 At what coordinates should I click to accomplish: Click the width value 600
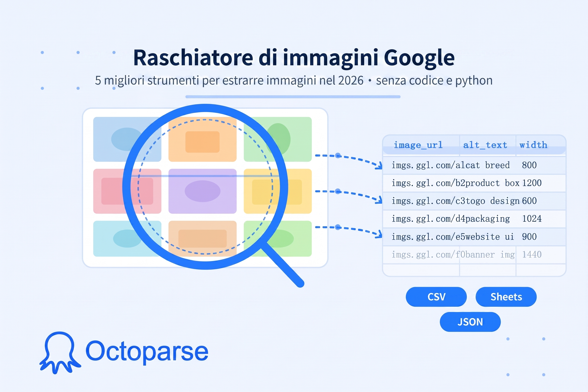pos(529,201)
